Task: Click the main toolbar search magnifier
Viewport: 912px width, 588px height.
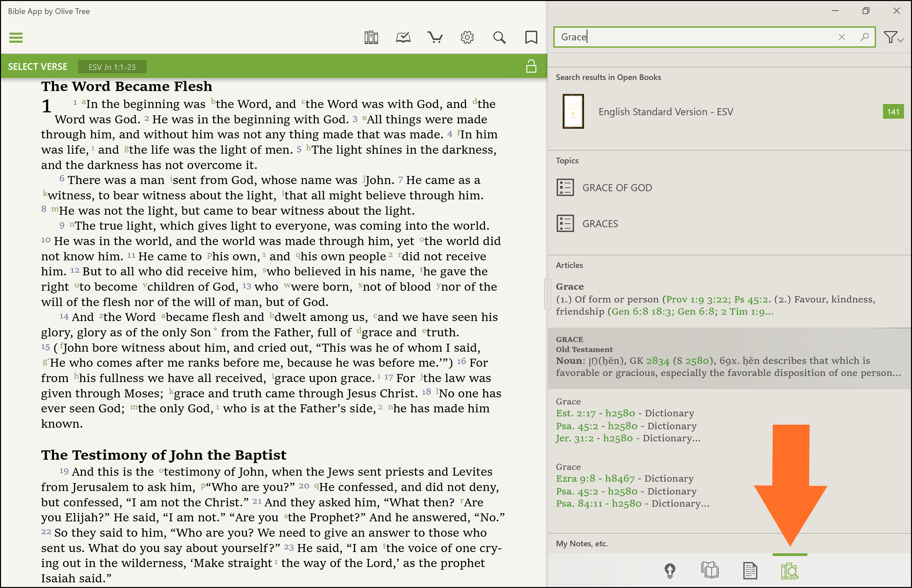Action: (x=499, y=37)
